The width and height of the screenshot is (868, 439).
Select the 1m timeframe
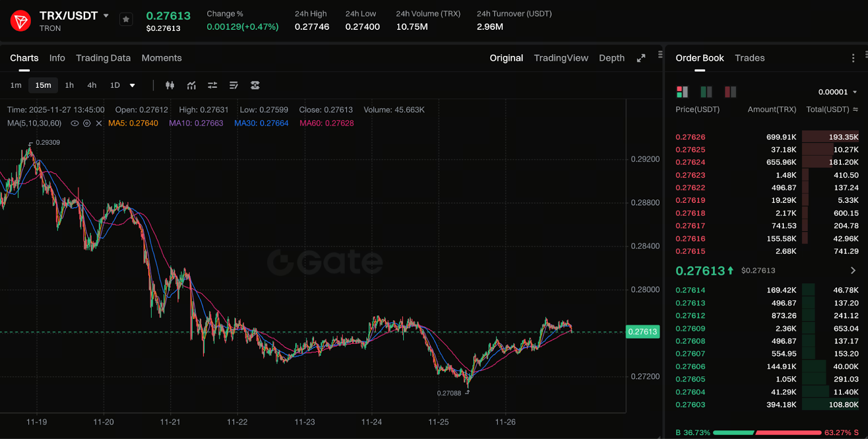[x=16, y=85]
